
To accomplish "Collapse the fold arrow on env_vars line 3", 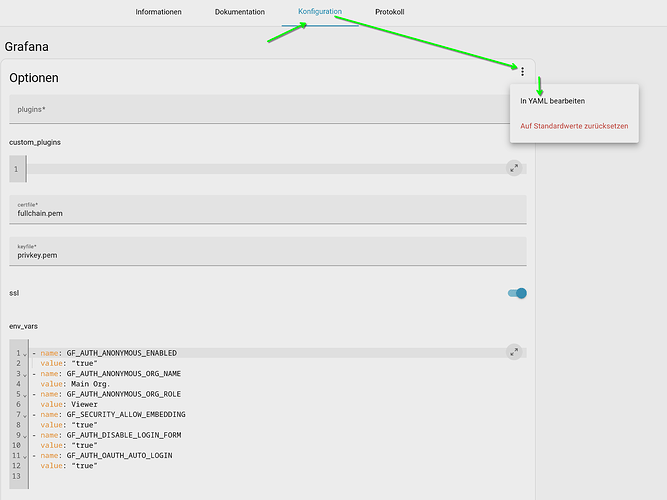I will coord(25,374).
